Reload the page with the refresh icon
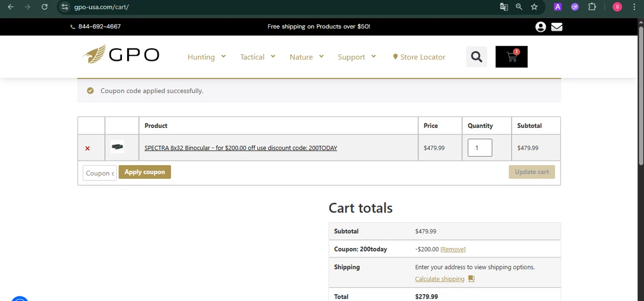644x301 pixels. click(44, 7)
